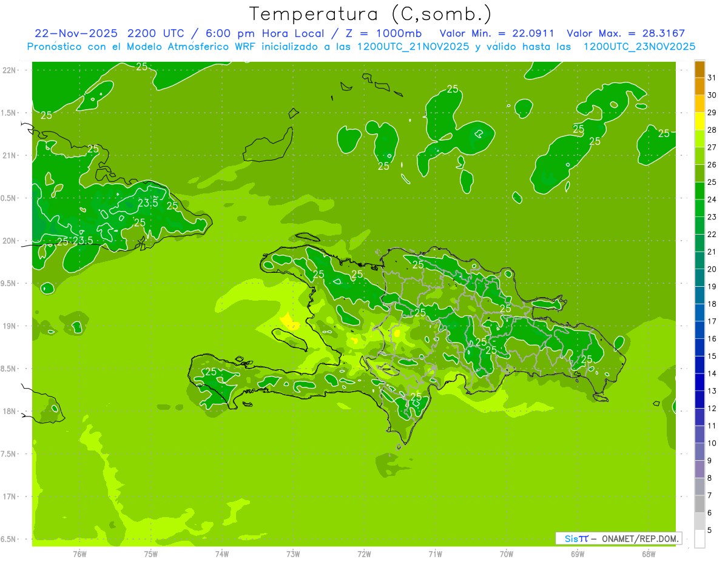Click the 'Valor Min. = 22.0911' readout
Image resolution: width=728 pixels, height=562 pixels.
(497, 33)
